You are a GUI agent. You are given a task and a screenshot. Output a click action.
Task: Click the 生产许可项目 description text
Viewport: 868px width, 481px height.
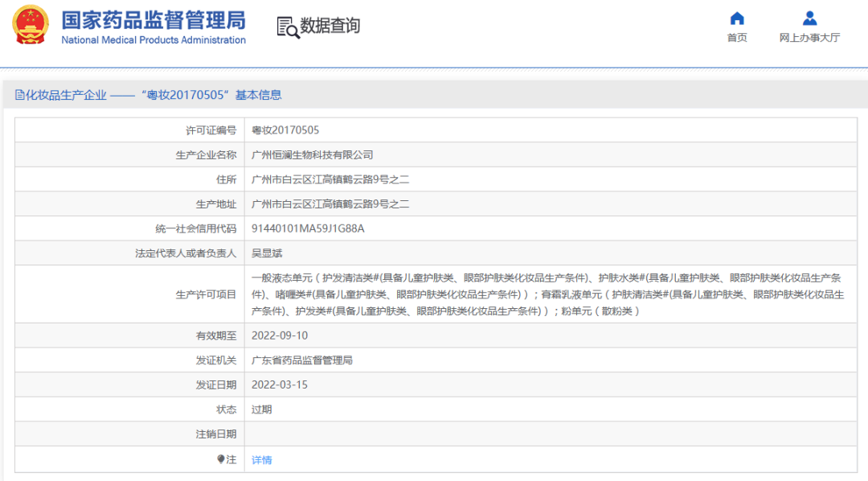(x=547, y=294)
